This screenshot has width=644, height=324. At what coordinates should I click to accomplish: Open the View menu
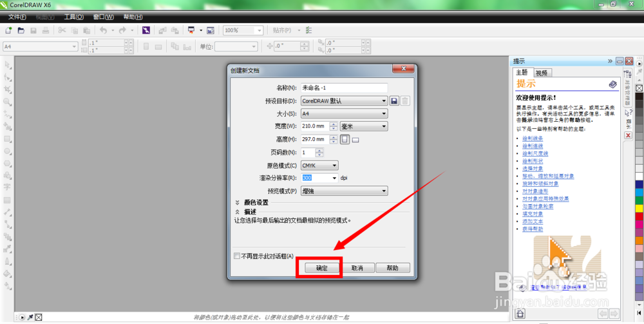[x=45, y=17]
